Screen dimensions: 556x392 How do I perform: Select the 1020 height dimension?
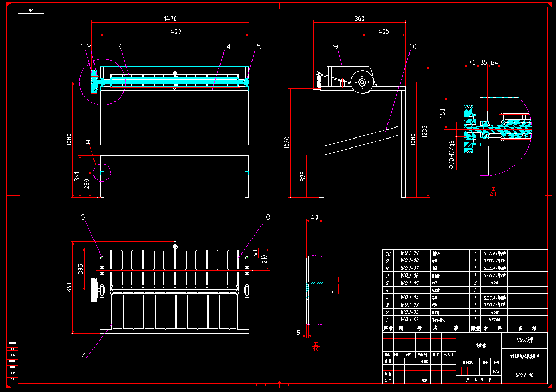[x=287, y=143]
